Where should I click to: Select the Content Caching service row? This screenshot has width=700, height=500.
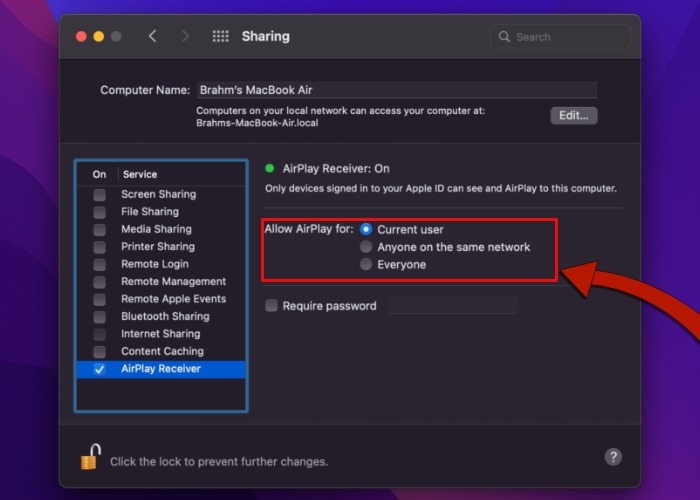pos(161,351)
